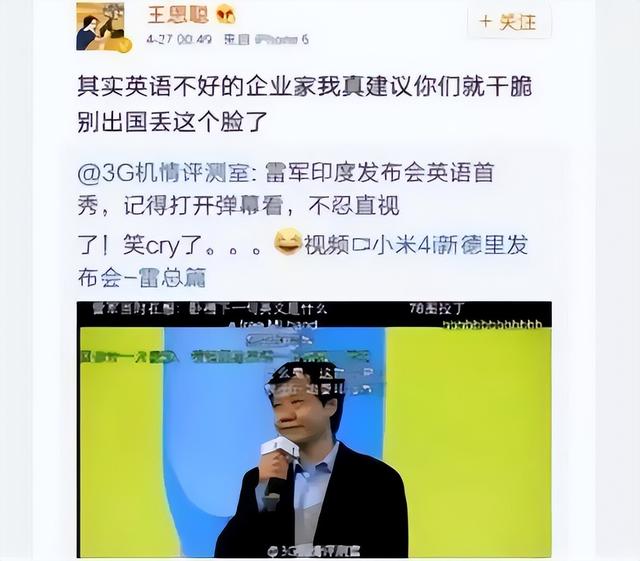The height and width of the screenshot is (561, 640).
Task: Click the 3G机情评测室 watermark below the video
Action: 314,552
